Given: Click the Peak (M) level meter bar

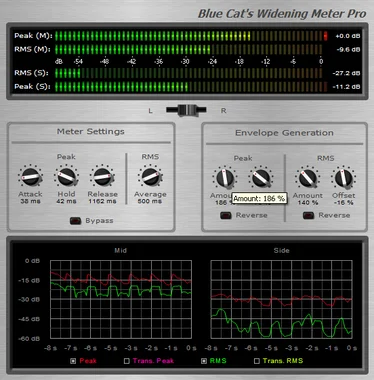Looking at the screenshot, I should [191, 36].
